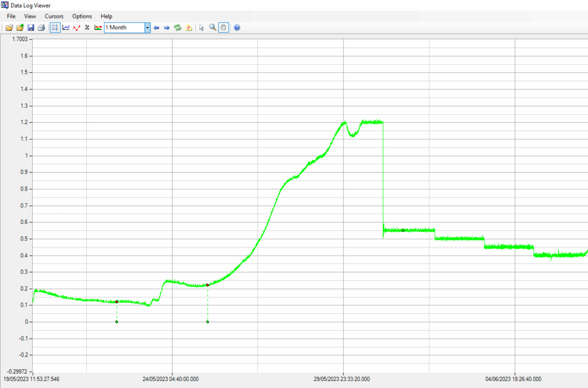
Task: Refresh data with green arrows icon
Action: coord(178,28)
